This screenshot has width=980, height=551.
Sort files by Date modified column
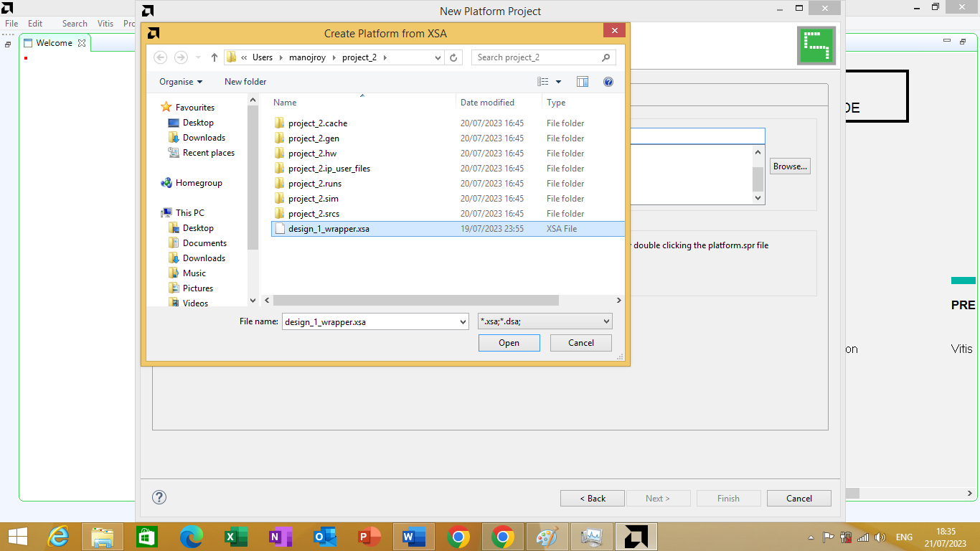[487, 103]
